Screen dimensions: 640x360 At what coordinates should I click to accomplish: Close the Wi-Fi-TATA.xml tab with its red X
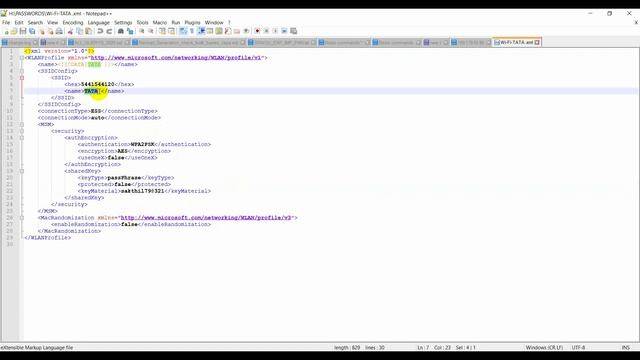[x=537, y=42]
